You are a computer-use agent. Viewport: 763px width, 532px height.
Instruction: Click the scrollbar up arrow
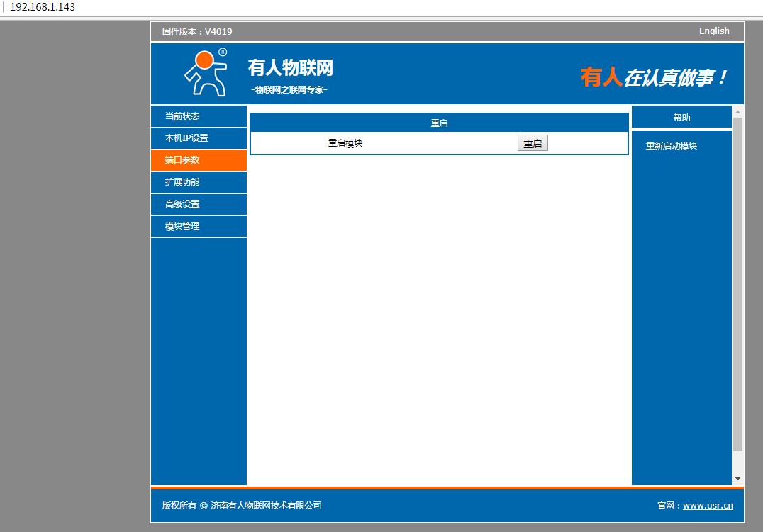point(737,112)
